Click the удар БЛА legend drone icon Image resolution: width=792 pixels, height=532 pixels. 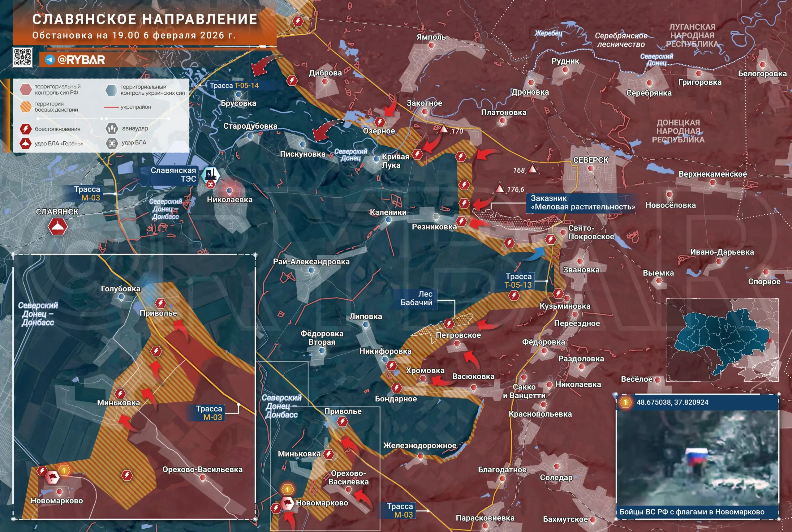click(112, 143)
